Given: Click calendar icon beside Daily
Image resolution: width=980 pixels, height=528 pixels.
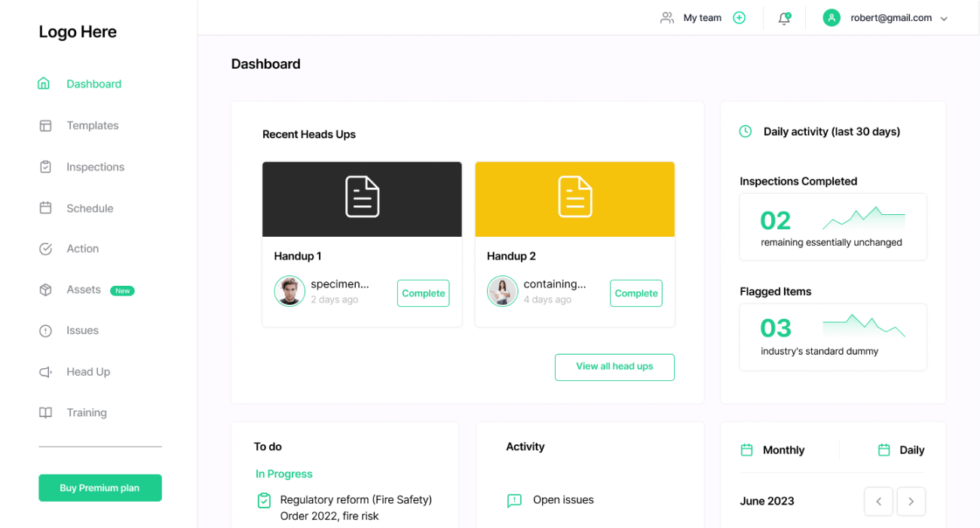Looking at the screenshot, I should 884,450.
